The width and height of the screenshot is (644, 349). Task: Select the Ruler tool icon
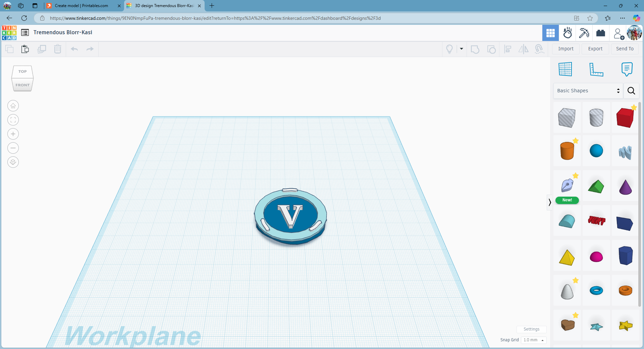pos(596,69)
